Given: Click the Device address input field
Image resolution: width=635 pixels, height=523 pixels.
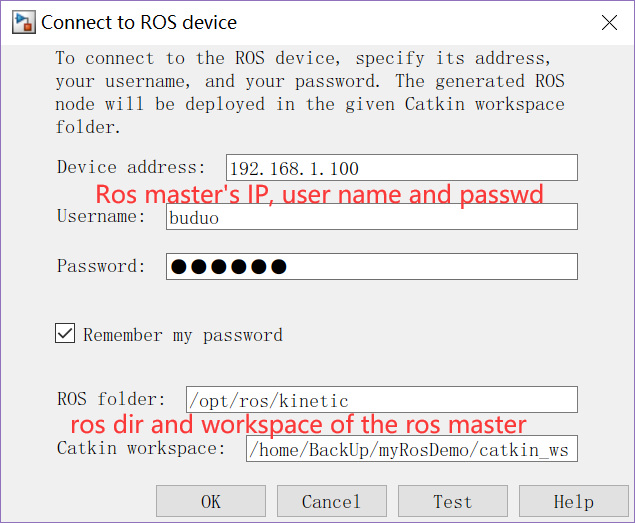Looking at the screenshot, I should [402, 168].
